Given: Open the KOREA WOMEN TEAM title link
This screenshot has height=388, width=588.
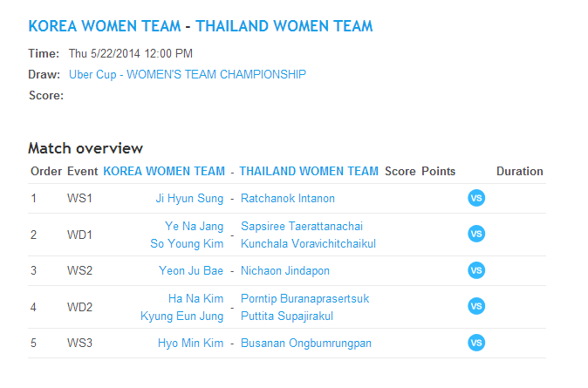Looking at the screenshot, I should (x=103, y=26).
